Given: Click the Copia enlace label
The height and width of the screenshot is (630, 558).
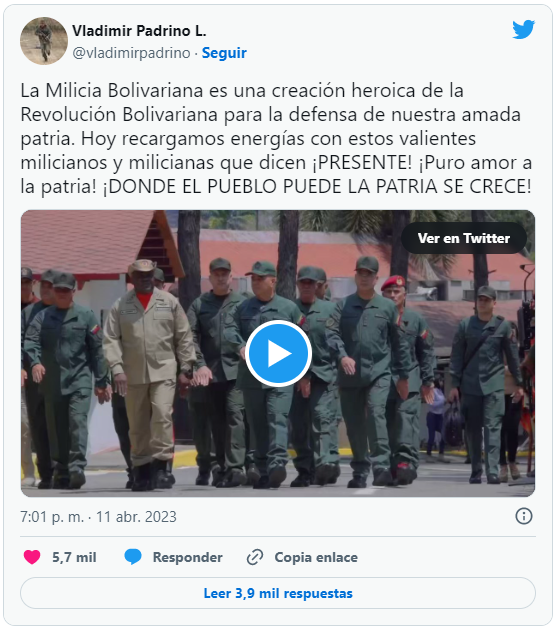Looking at the screenshot, I should tap(316, 557).
